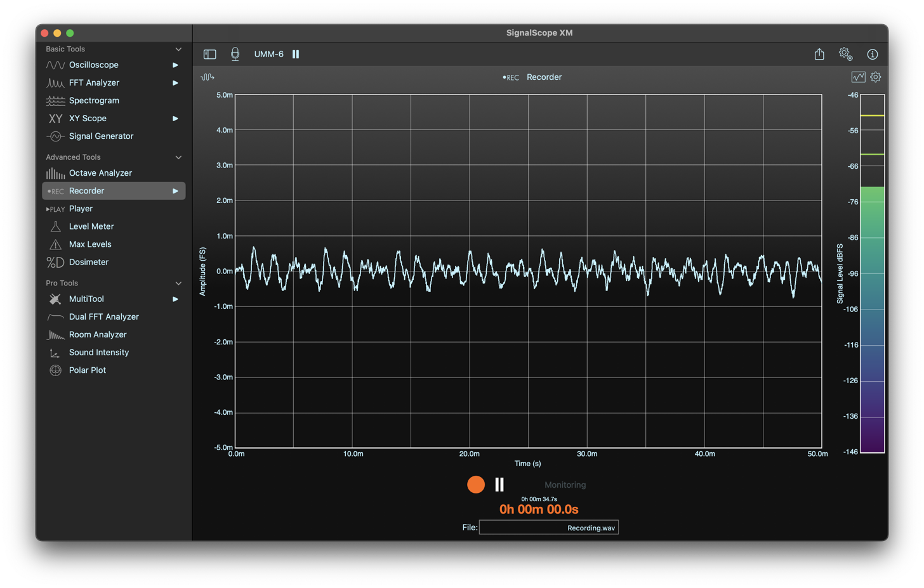Click the Signal Level dBFS label
The image size is (924, 588).
point(840,273)
